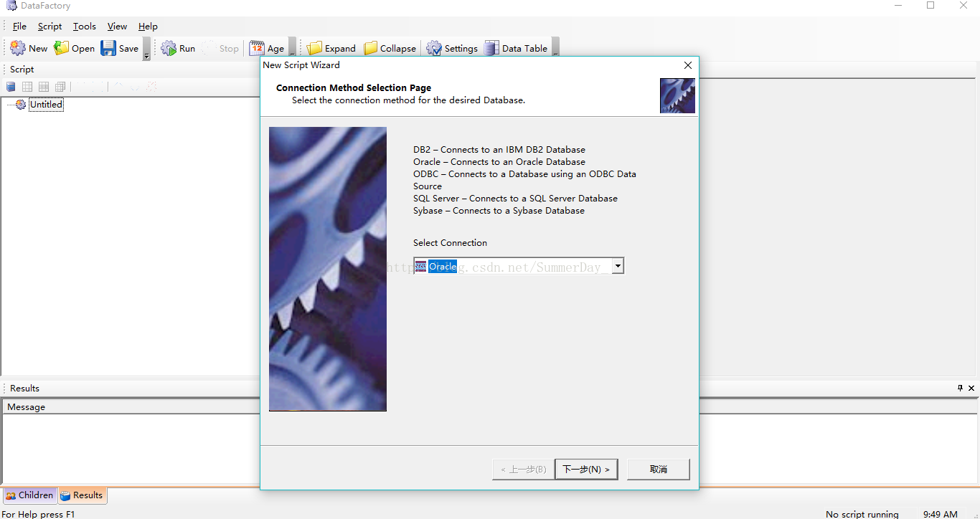This screenshot has height=519, width=980.
Task: Open the Script menu
Action: (50, 27)
